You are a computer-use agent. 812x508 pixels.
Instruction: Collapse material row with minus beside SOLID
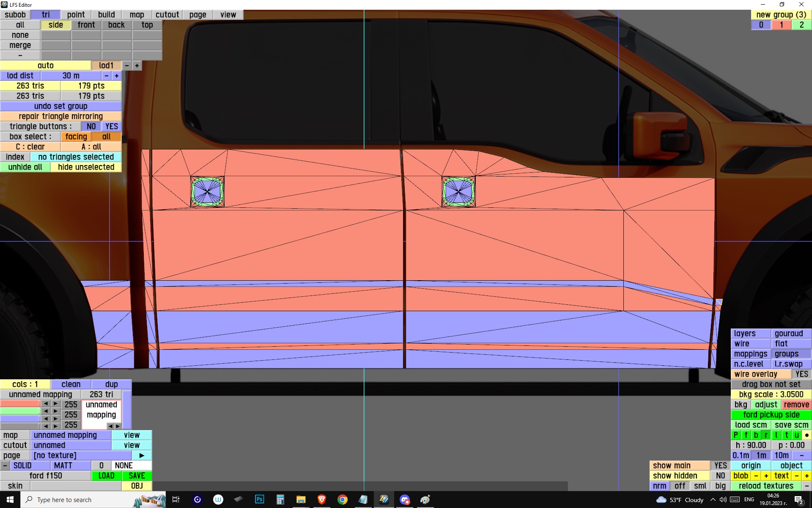click(x=5, y=466)
